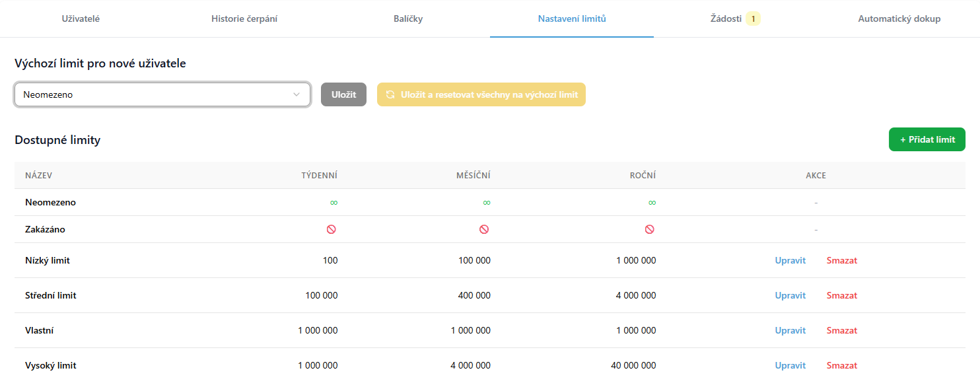The height and width of the screenshot is (391, 980).
Task: Edit the Nízký limit row via Upravit
Action: pyautogui.click(x=790, y=260)
